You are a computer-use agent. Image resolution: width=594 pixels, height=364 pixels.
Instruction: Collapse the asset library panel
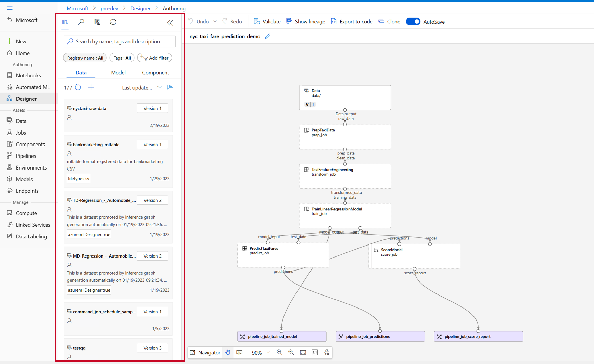[170, 23]
